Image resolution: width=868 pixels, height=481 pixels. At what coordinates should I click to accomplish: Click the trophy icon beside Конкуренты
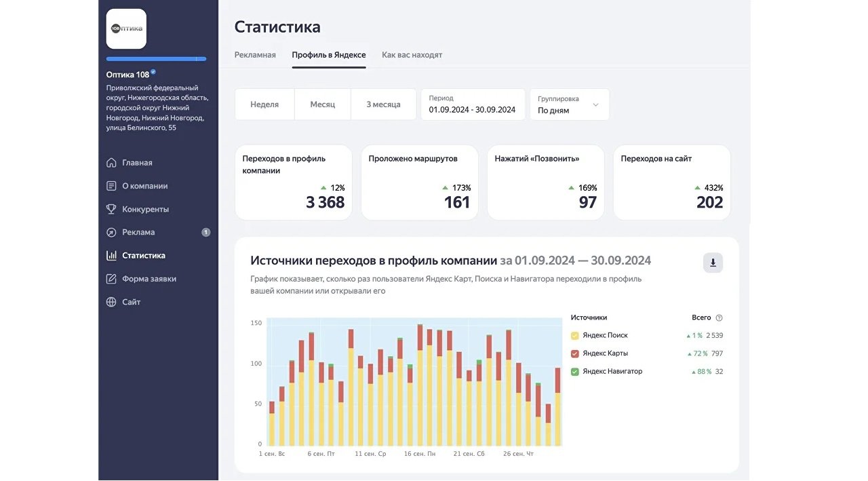tap(111, 209)
